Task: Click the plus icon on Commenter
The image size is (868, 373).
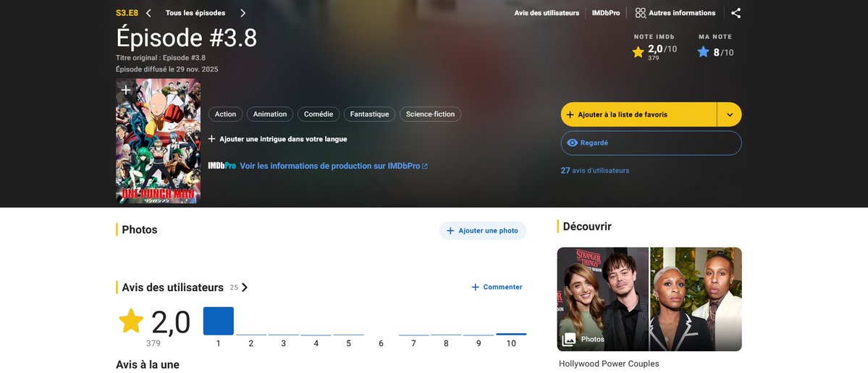Action: [475, 287]
